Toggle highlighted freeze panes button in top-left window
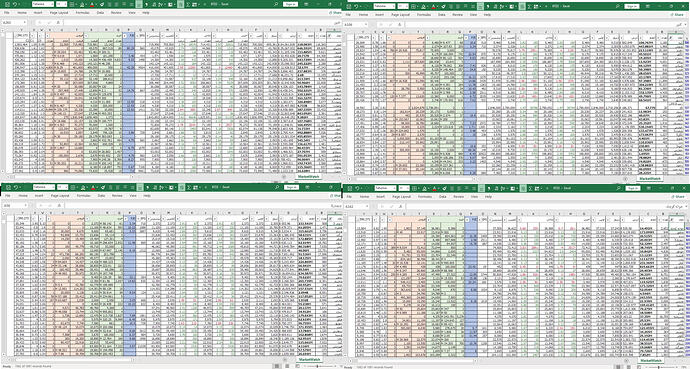Screen dimensions: 690x369 pyautogui.click(x=180, y=4)
